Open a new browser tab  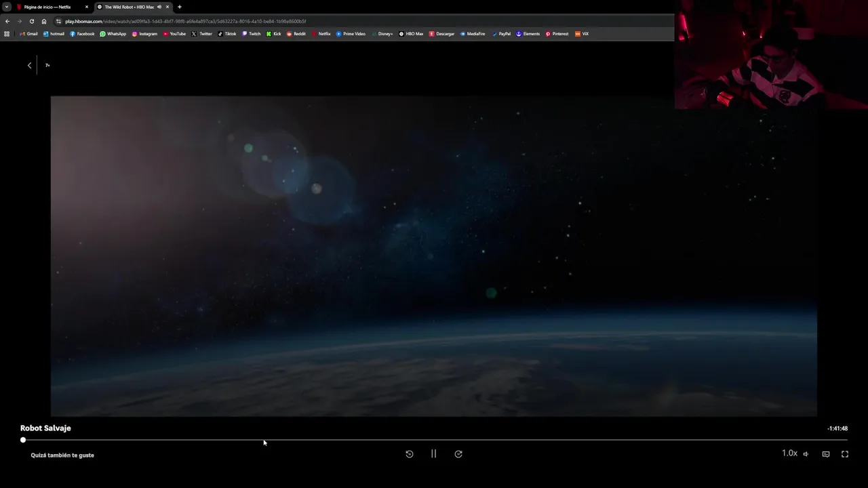180,7
